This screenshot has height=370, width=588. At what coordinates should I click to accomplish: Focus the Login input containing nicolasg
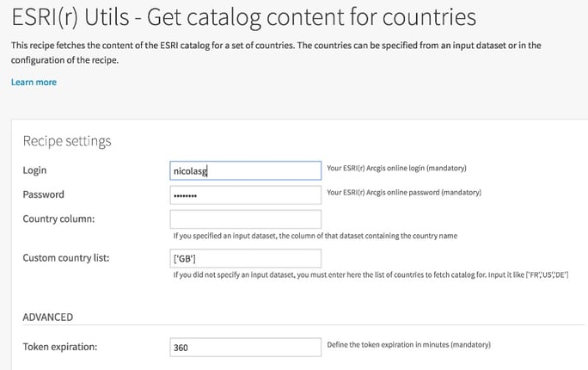coord(246,170)
